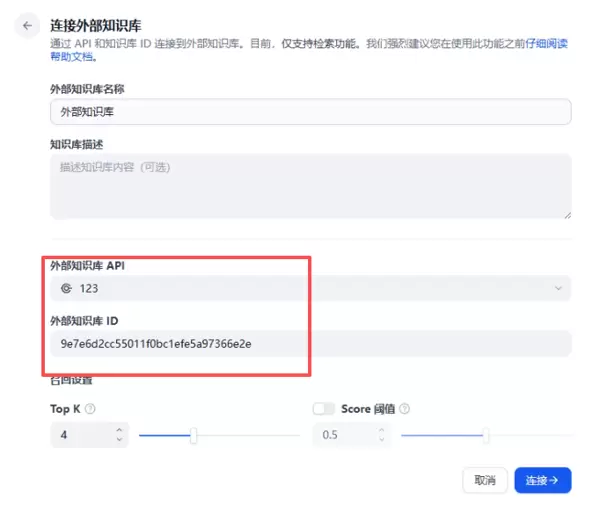Decrease Top K value with down arrow
Screen dimensions: 600x508
coord(119,440)
